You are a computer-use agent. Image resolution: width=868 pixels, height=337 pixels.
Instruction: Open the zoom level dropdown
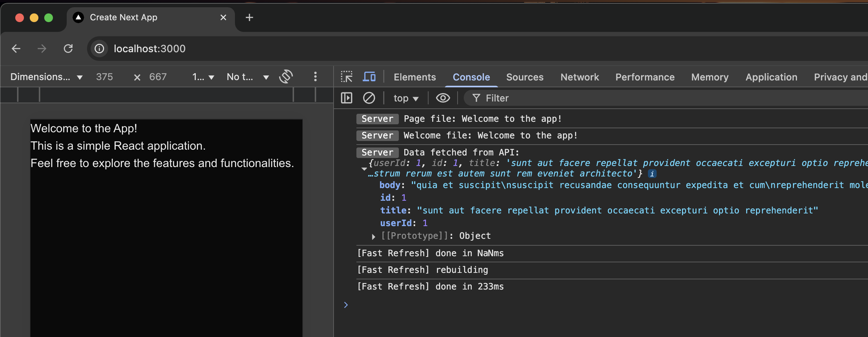[x=203, y=77]
